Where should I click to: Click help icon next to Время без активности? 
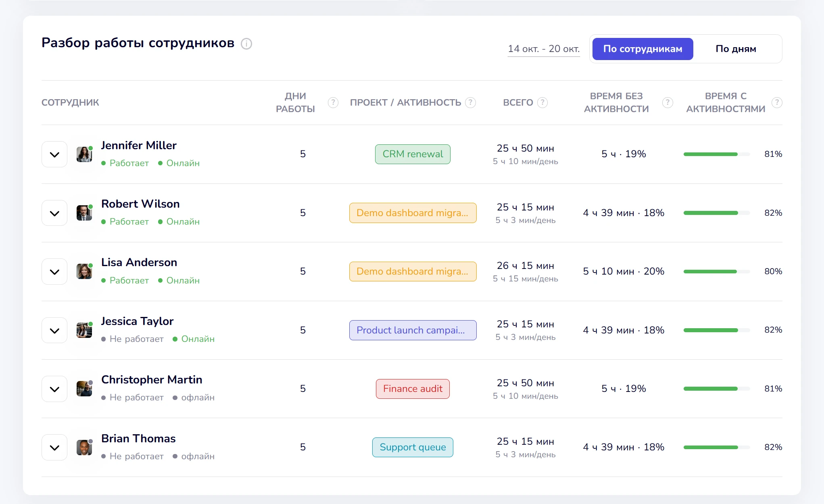[x=668, y=102]
